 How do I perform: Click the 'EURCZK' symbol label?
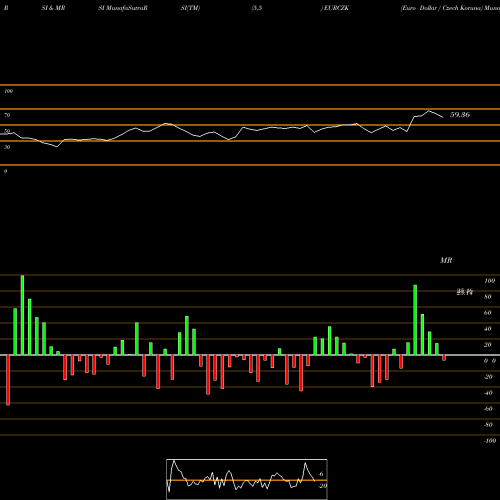pyautogui.click(x=336, y=8)
